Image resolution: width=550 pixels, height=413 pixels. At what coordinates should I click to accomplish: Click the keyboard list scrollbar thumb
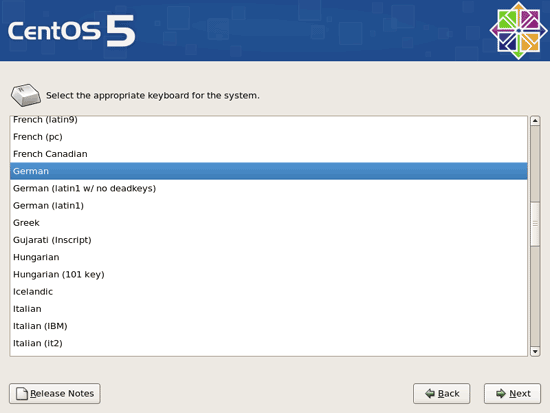[x=535, y=224]
